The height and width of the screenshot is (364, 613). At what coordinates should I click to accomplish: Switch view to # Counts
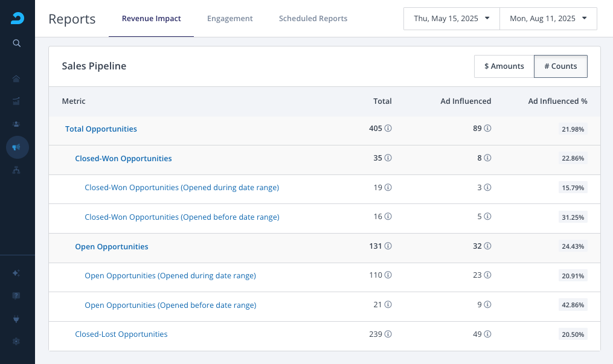tap(560, 66)
